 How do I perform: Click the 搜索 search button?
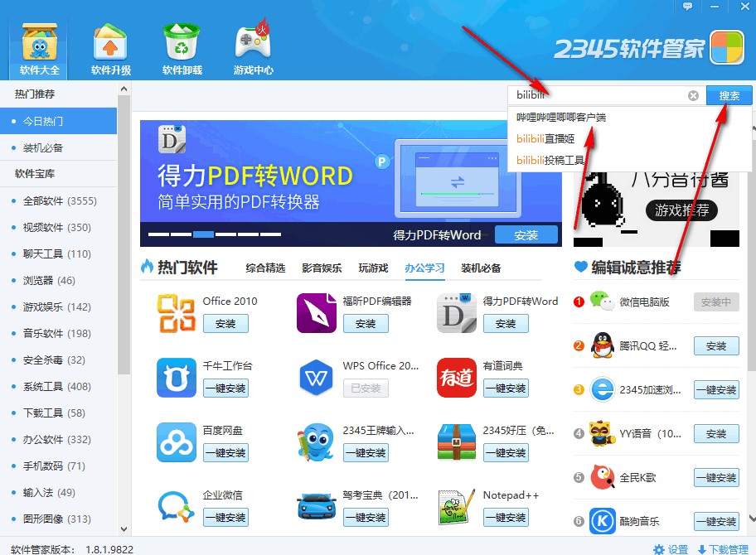coord(729,95)
